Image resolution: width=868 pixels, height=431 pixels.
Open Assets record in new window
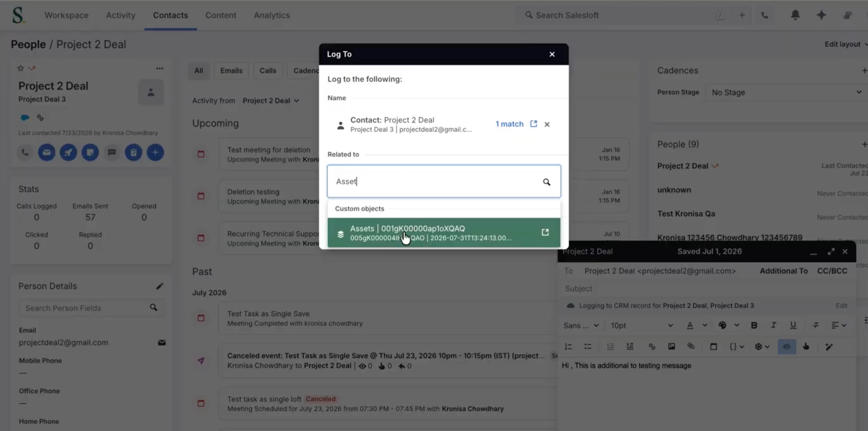545,232
